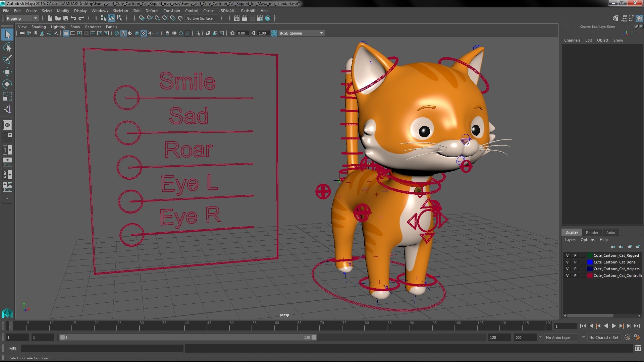
Task: Select single perspective view layout
Action: point(7,125)
